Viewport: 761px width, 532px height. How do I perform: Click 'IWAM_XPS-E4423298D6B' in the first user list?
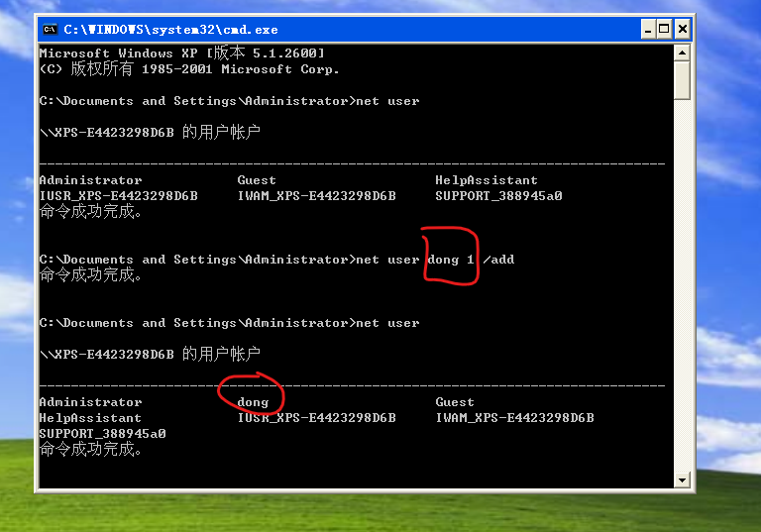pyautogui.click(x=316, y=195)
